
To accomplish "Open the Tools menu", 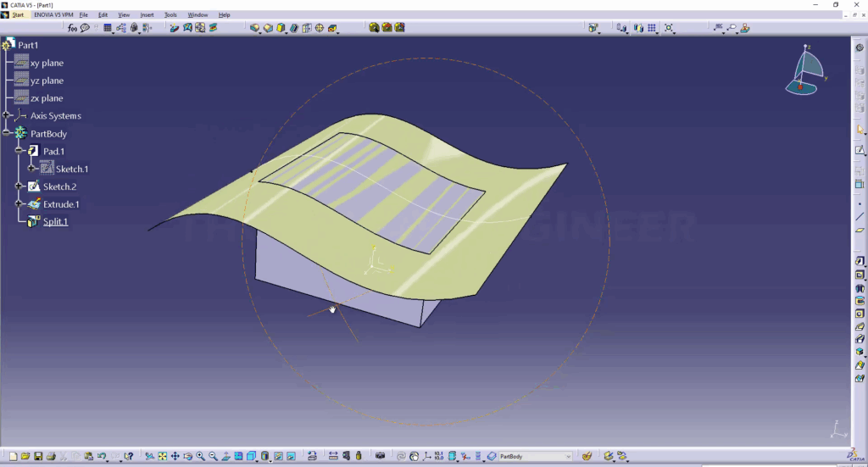I will [x=170, y=15].
